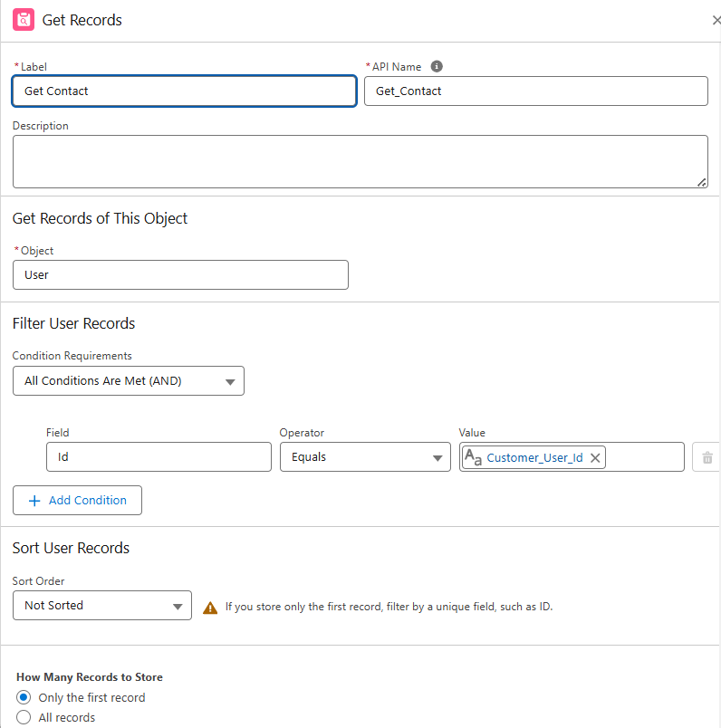Viewport: 721px width, 728px height.
Task: Click the Object field showing User
Action: [180, 274]
